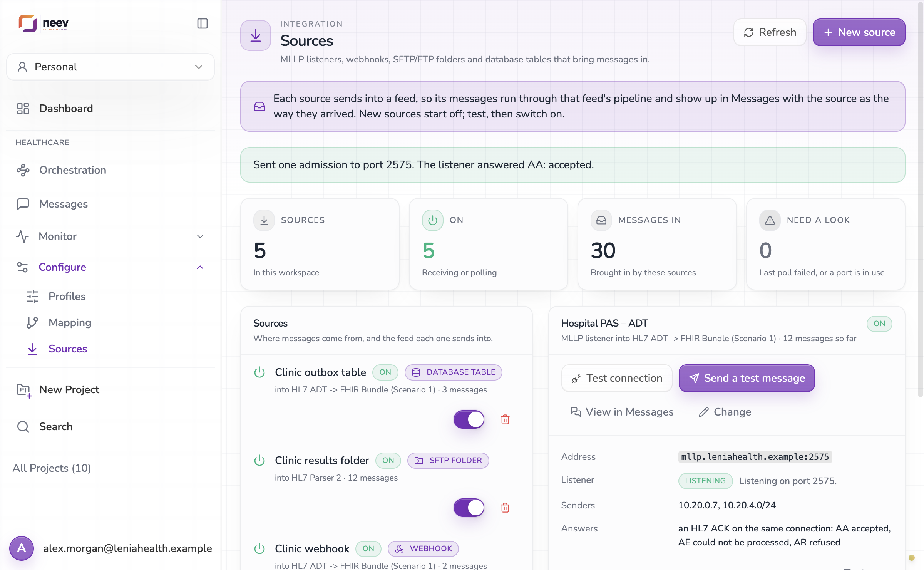The width and height of the screenshot is (924, 570).
Task: Open Search in sidebar
Action: click(x=110, y=427)
